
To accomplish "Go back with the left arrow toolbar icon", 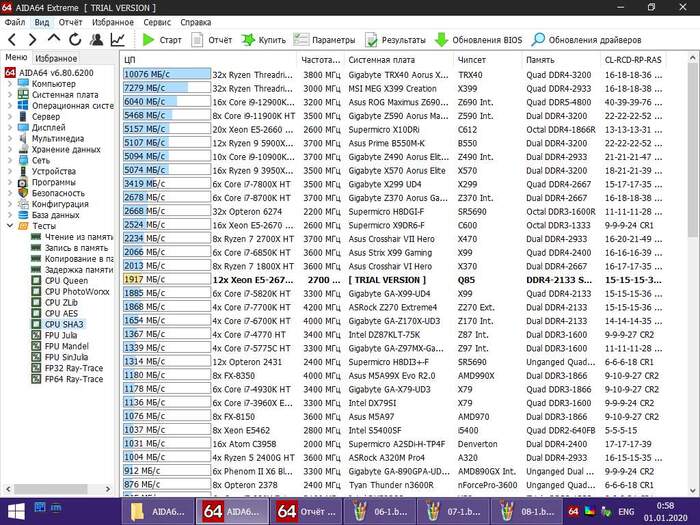I will point(12,40).
